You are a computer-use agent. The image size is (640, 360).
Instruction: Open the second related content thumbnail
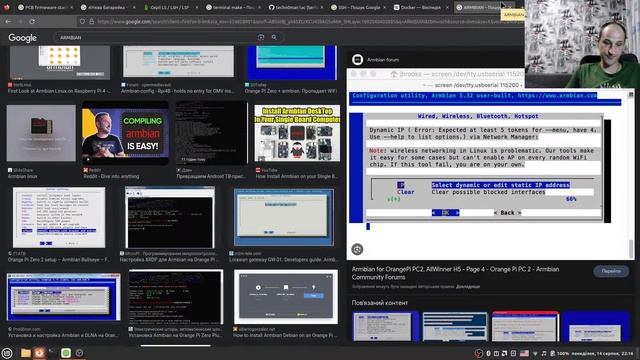coord(455,327)
